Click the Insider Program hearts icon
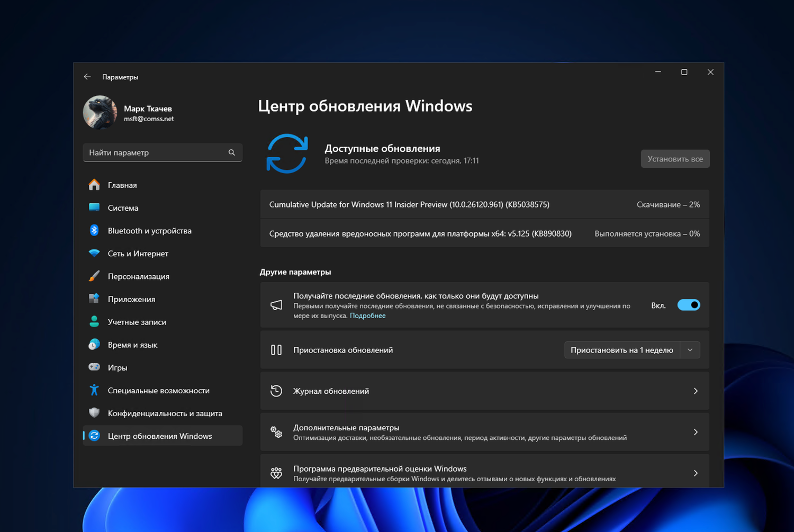The image size is (794, 532). (276, 473)
